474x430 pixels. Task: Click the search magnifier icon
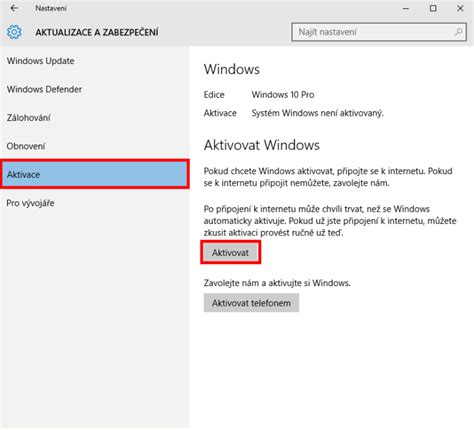(459, 32)
